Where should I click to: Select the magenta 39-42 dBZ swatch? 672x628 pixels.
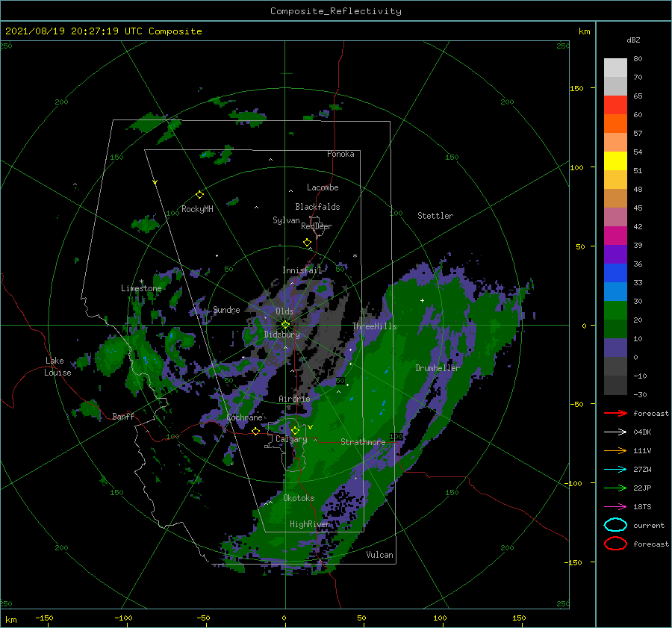pos(615,236)
